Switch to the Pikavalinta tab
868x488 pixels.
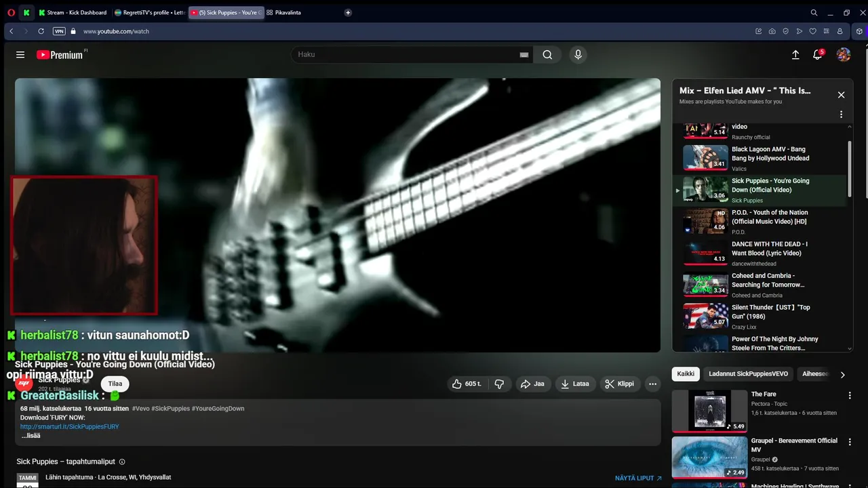tap(284, 12)
